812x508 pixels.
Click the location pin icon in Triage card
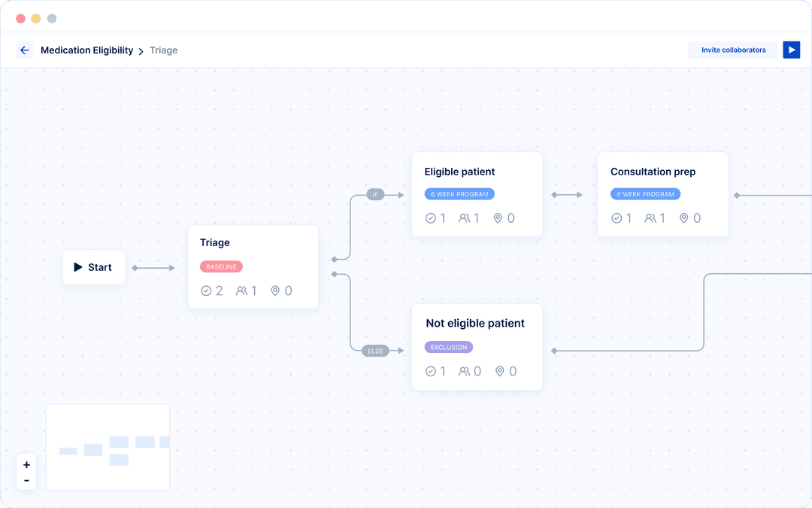click(275, 291)
